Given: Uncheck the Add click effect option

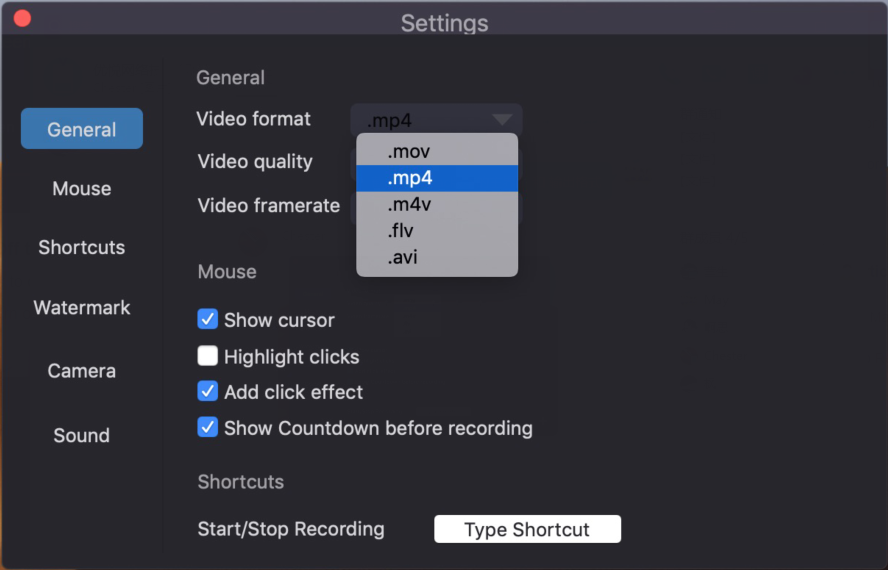Looking at the screenshot, I should pos(208,392).
